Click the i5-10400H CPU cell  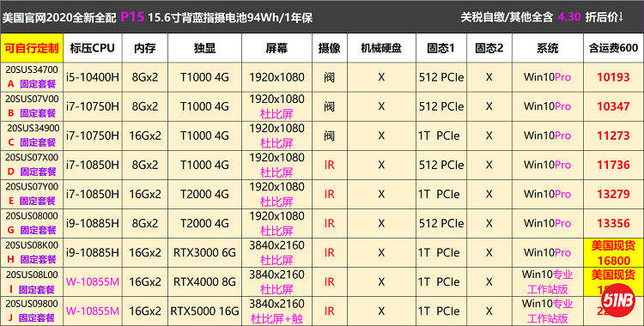coord(93,77)
